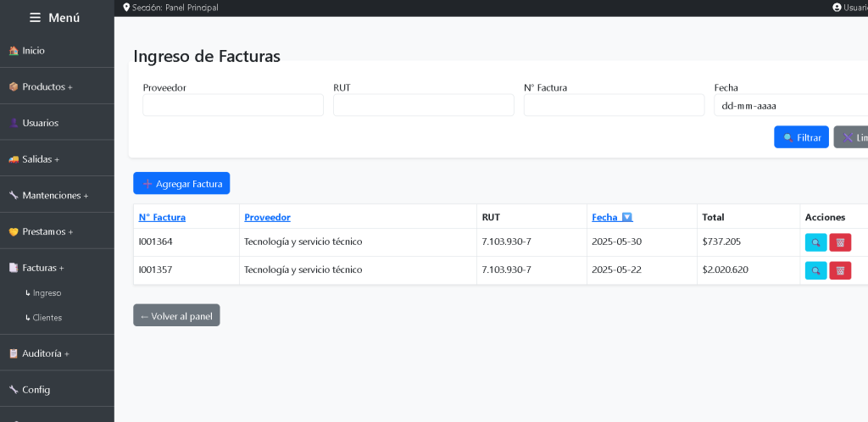Viewport: 868px width, 422px height.
Task: Delete invoice I001357 with trash button
Action: (x=840, y=270)
